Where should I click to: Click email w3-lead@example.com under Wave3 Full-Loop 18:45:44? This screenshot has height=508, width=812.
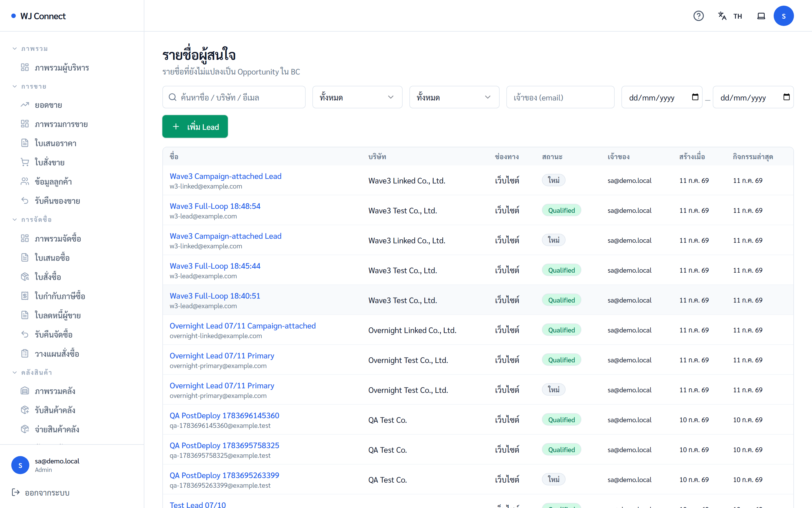203,276
